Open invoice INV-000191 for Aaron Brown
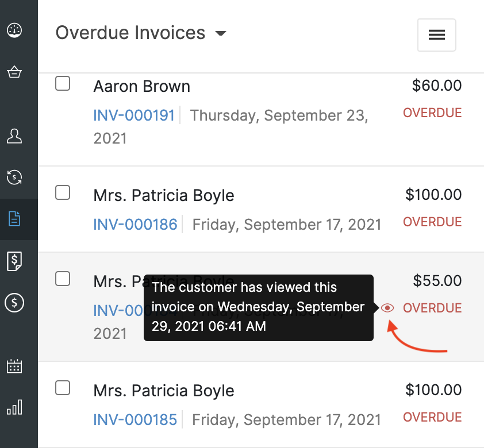Image resolution: width=484 pixels, height=448 pixels. click(134, 115)
